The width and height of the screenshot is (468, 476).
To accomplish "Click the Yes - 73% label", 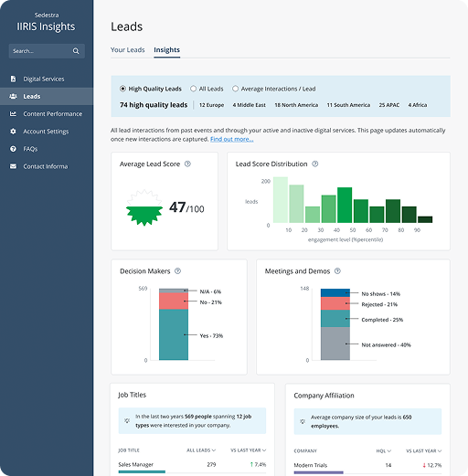I will (x=211, y=335).
